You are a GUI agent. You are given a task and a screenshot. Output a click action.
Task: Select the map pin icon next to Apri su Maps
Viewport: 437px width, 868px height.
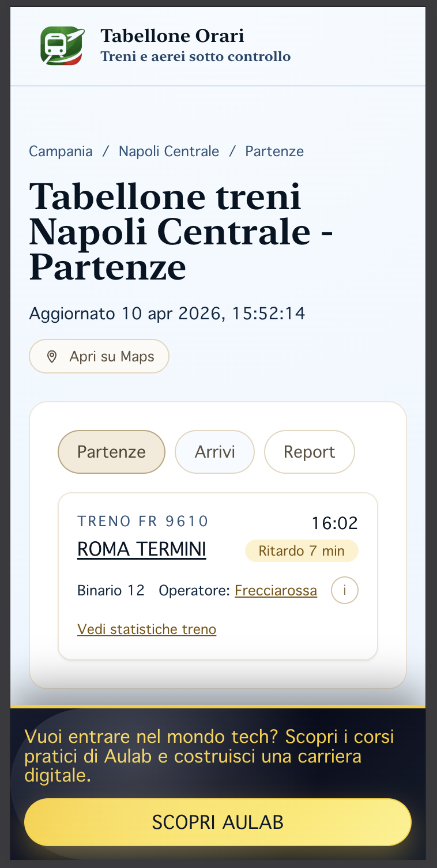52,356
